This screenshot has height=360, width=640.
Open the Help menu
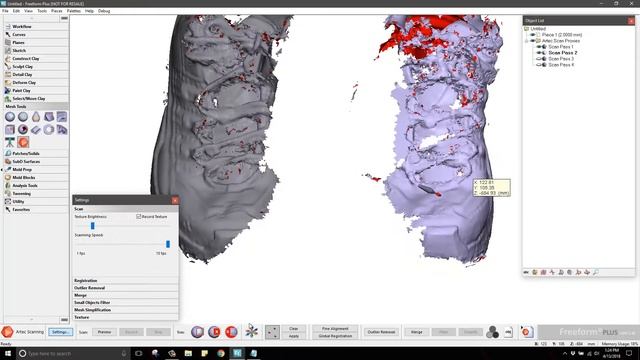(x=89, y=11)
